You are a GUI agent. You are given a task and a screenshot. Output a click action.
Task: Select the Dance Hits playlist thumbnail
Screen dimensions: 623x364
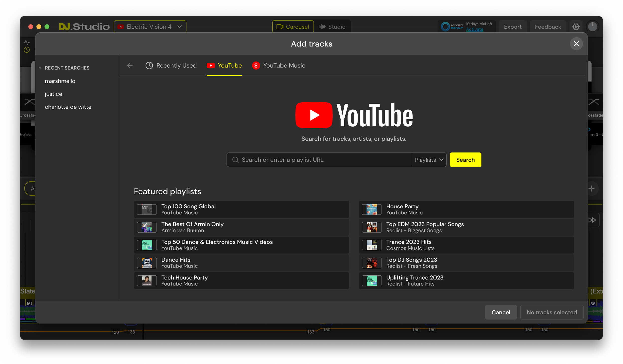pyautogui.click(x=147, y=263)
